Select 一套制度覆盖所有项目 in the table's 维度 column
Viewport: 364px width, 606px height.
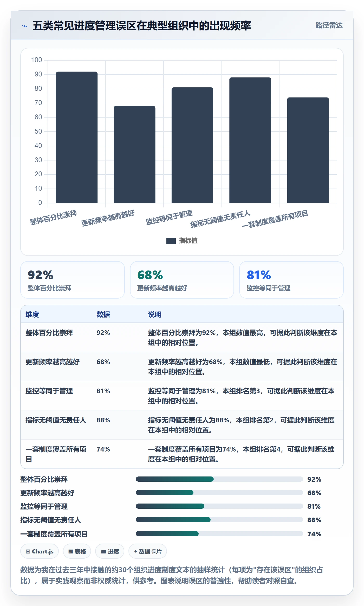(x=56, y=454)
